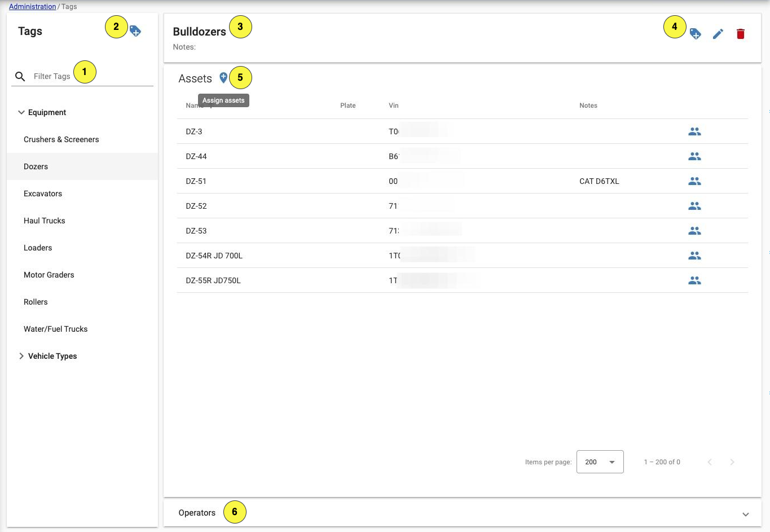
Task: Click the pencil edit icon for Bulldozers
Action: 718,34
